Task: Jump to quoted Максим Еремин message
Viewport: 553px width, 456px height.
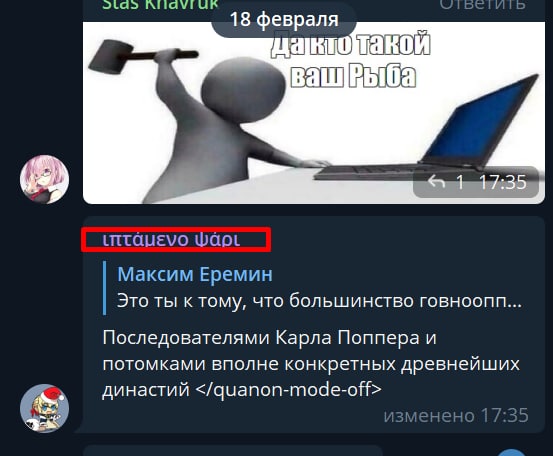Action: point(195,274)
